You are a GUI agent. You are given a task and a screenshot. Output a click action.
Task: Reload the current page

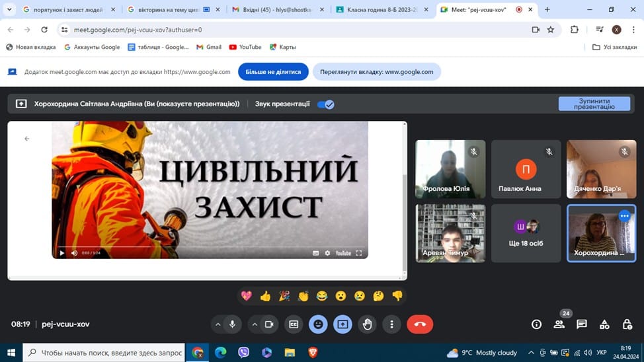click(44, 30)
